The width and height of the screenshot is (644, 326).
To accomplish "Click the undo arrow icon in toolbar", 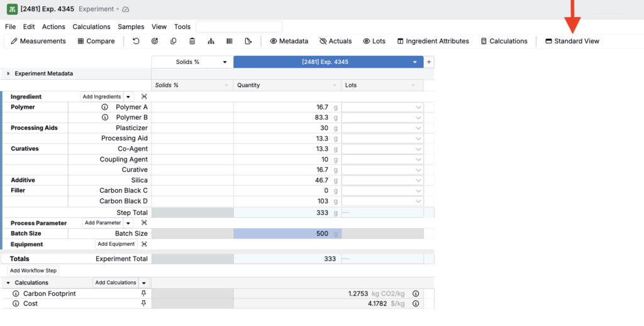I will point(136,41).
